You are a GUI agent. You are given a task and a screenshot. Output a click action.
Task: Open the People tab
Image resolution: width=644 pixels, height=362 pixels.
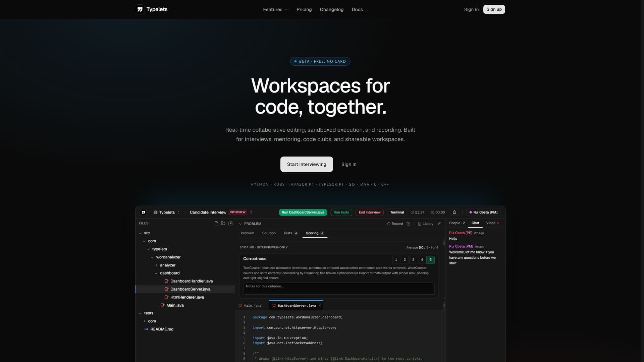point(457,223)
